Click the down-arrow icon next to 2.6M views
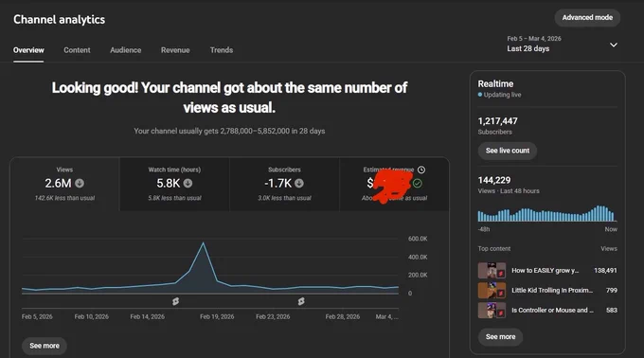Viewport: 644px width, 358px height. tap(80, 183)
